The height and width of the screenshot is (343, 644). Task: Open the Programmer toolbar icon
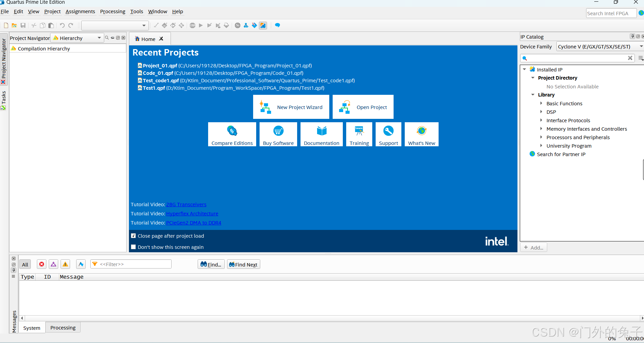tap(254, 25)
